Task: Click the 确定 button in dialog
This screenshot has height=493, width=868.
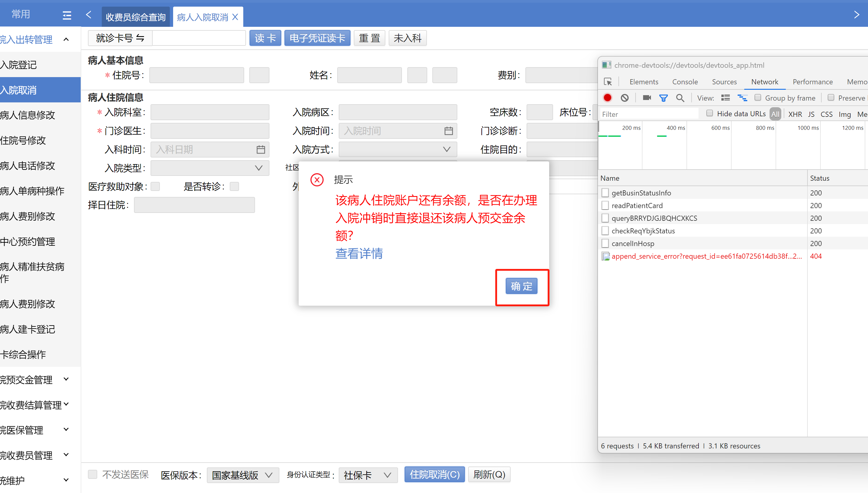Action: (x=521, y=286)
